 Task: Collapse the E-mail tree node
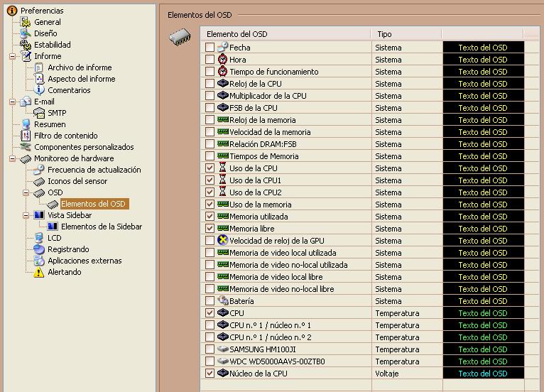click(x=13, y=102)
